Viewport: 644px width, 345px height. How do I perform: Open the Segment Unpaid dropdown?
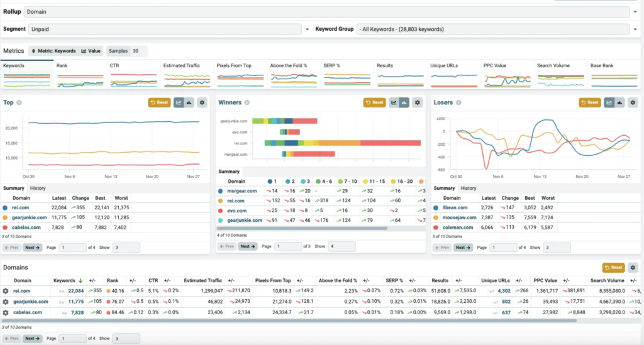165,29
